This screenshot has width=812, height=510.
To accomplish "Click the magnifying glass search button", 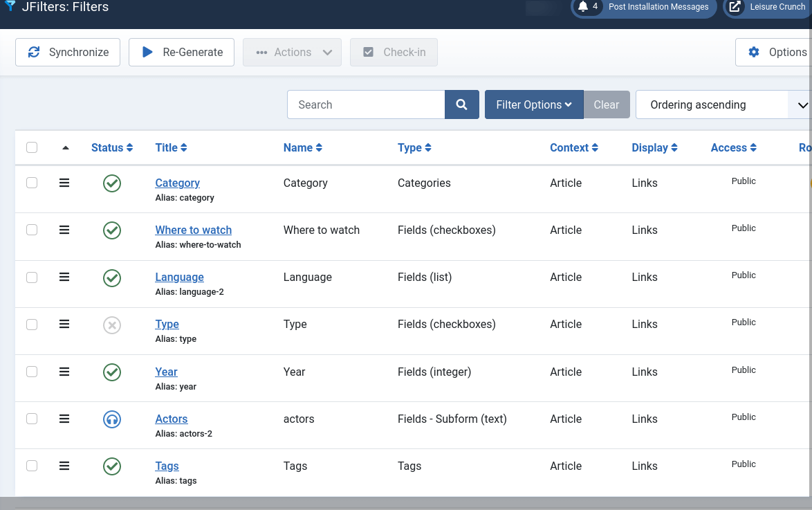I will coord(461,104).
